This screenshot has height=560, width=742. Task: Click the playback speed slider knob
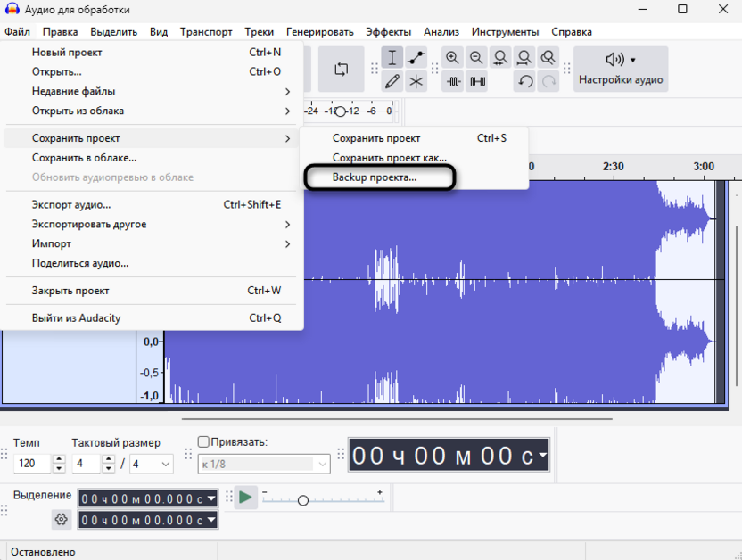click(x=304, y=499)
